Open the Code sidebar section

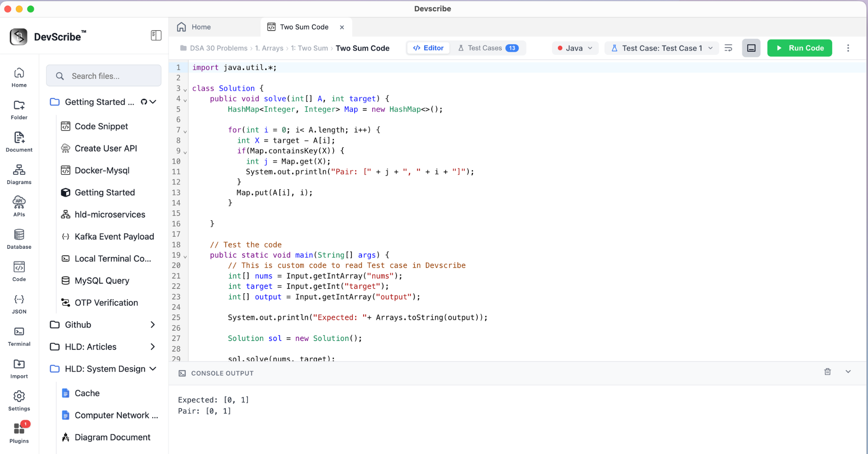point(19,272)
